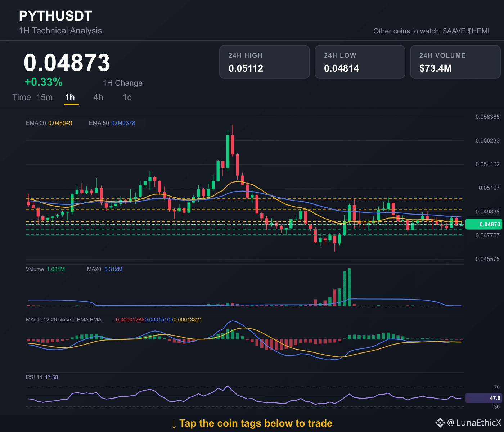
Task: Click the 0.049838 price axis label
Action: point(487,212)
